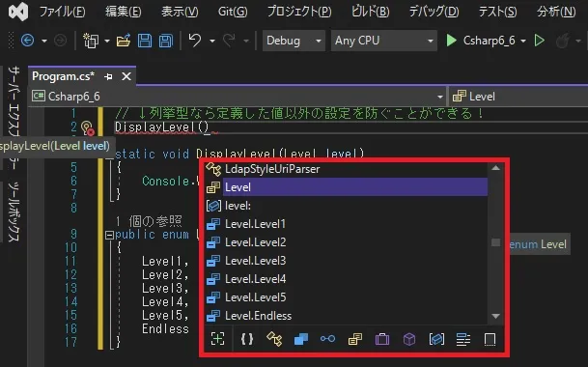
Task: Open the Git(G) menu
Action: click(x=233, y=12)
